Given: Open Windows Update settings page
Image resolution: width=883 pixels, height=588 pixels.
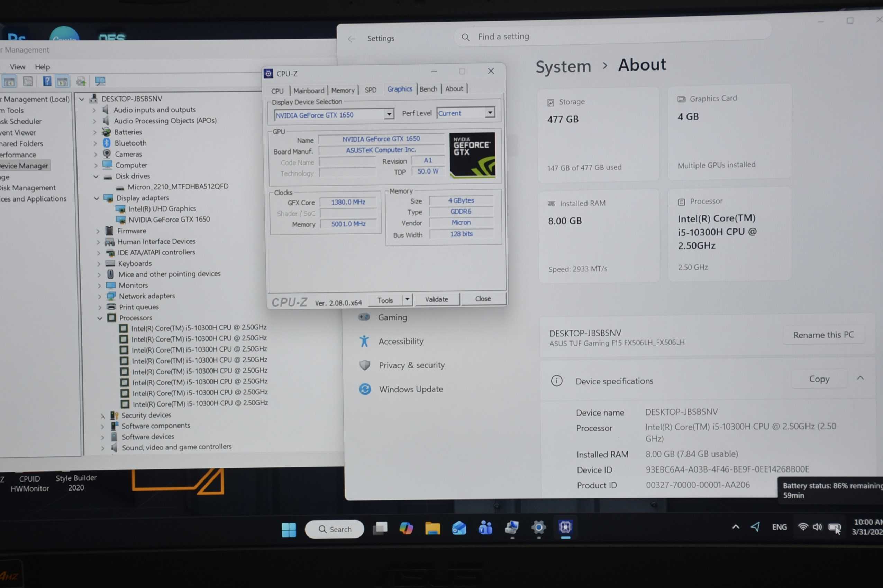Looking at the screenshot, I should click(x=411, y=389).
